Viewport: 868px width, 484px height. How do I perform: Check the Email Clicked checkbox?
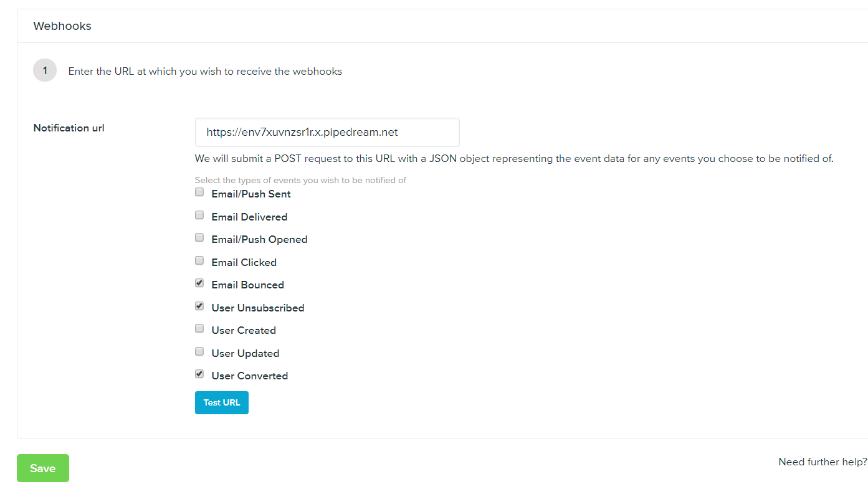199,261
